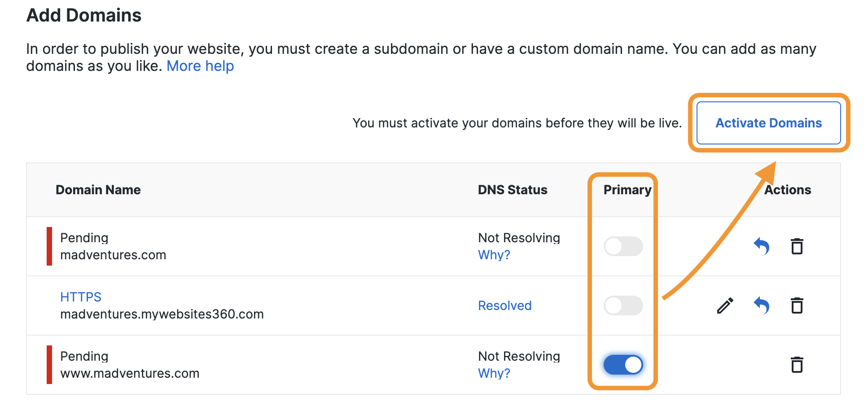The width and height of the screenshot is (868, 419).
Task: Click the DNS Status column header
Action: (513, 190)
